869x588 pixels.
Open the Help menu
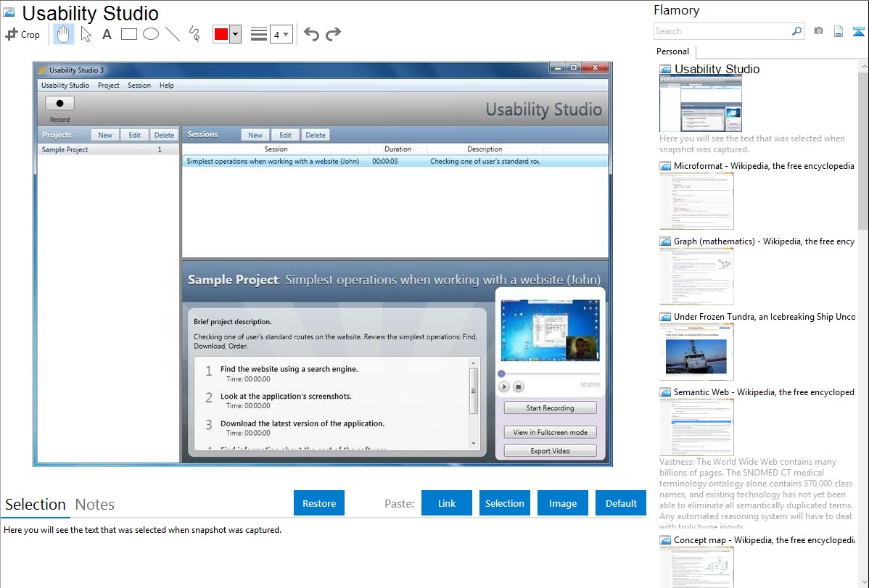click(167, 86)
